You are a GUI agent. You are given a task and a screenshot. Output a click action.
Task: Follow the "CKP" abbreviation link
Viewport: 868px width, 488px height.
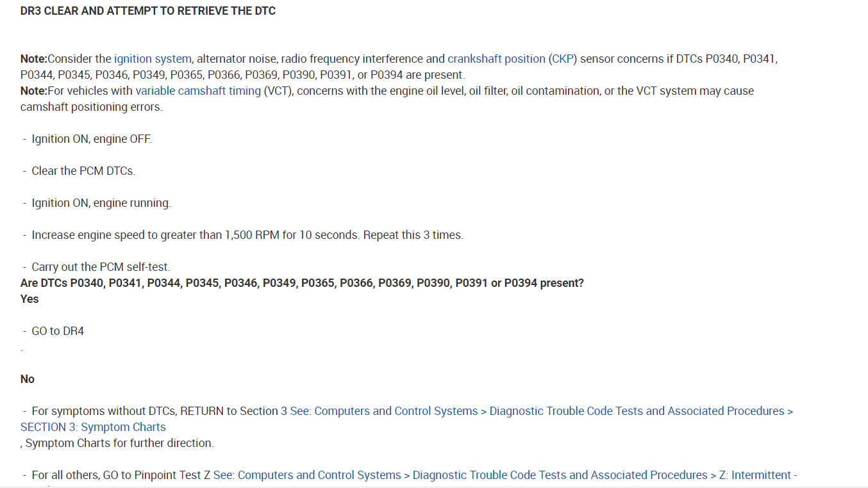pos(563,59)
